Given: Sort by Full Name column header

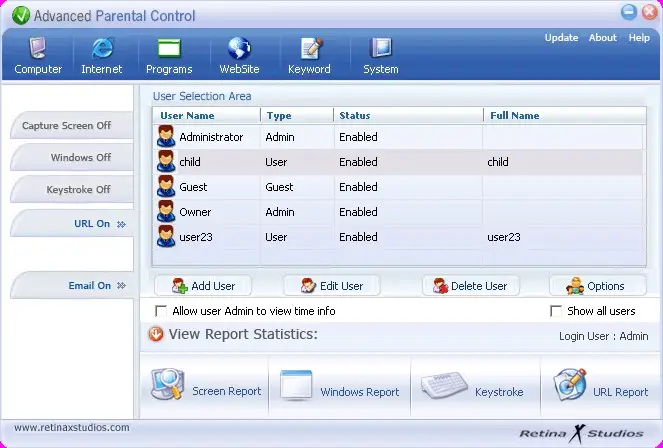Looking at the screenshot, I should (564, 115).
